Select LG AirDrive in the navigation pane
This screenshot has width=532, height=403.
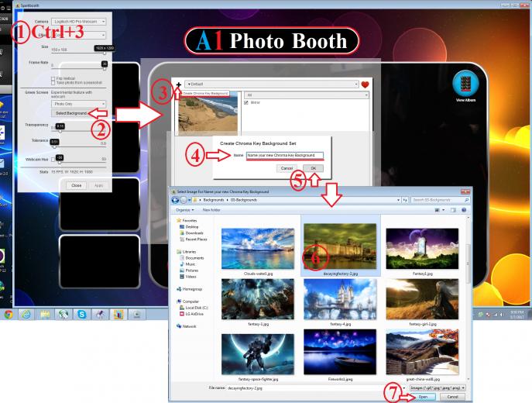[192, 314]
